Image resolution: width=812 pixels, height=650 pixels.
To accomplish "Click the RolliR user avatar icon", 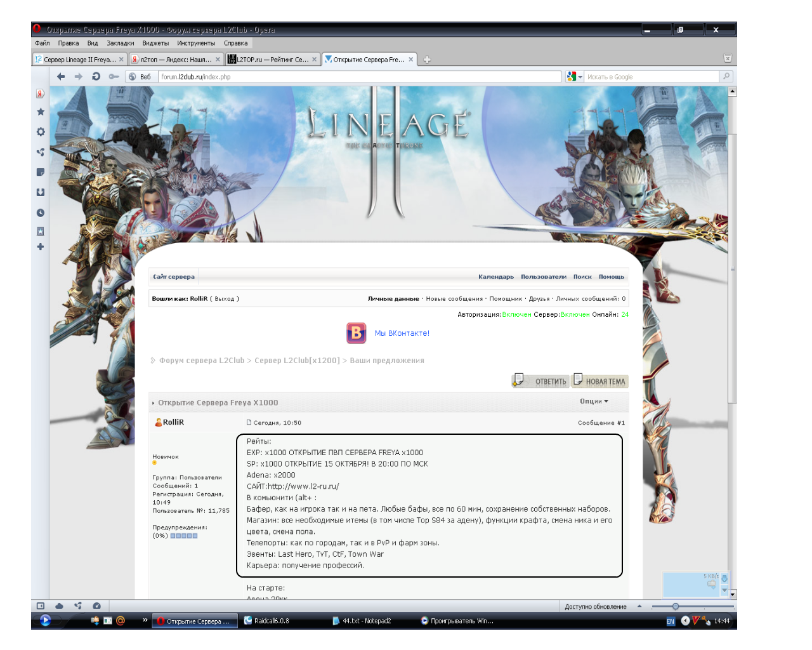I will point(158,422).
